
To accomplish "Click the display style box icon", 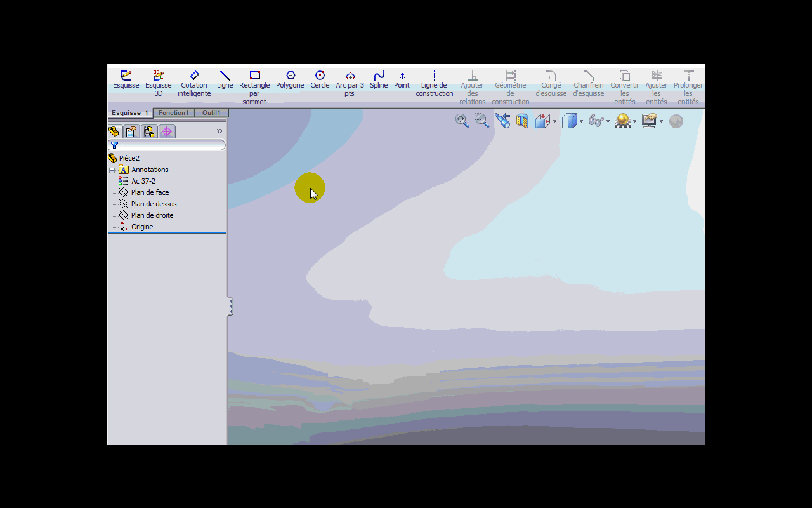I will tap(569, 121).
